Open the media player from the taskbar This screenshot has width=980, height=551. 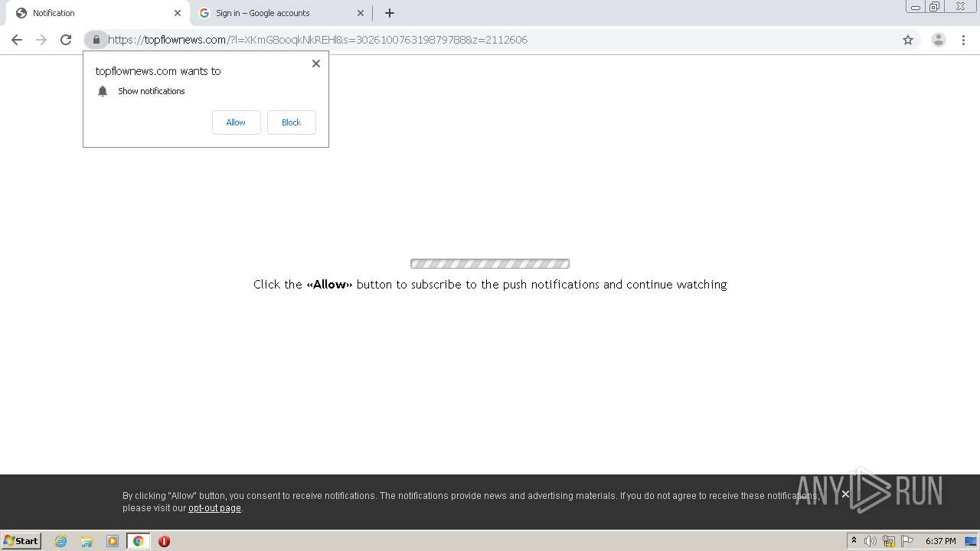(x=113, y=541)
